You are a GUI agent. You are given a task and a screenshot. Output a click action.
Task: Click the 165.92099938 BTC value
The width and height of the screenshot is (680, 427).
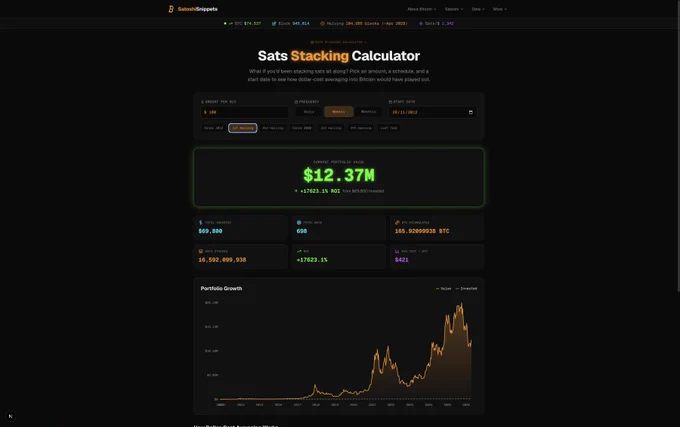[x=422, y=231]
